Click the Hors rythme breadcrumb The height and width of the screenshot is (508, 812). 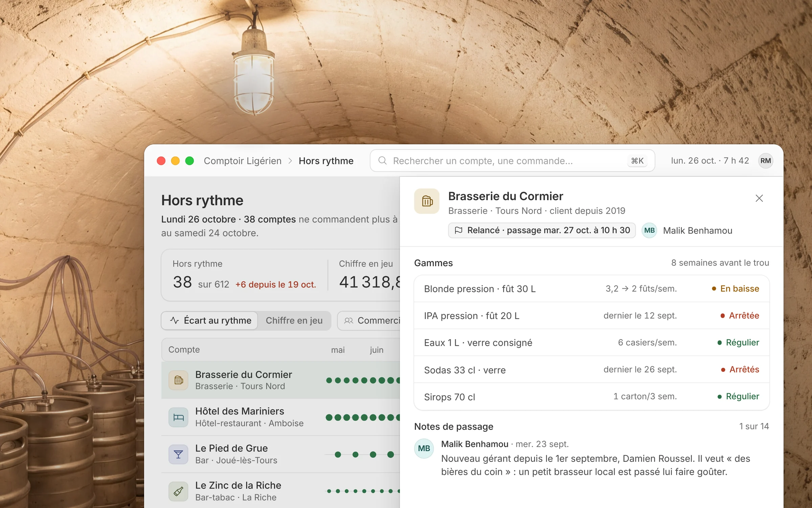[x=326, y=161]
